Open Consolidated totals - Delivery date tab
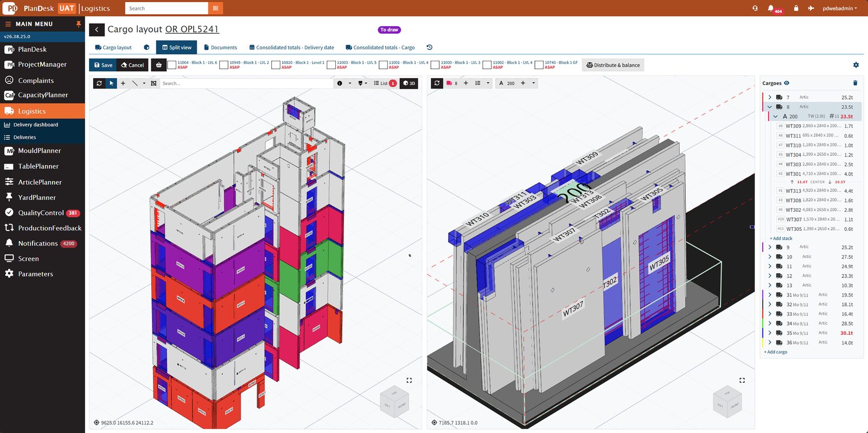This screenshot has width=868, height=433. [292, 47]
